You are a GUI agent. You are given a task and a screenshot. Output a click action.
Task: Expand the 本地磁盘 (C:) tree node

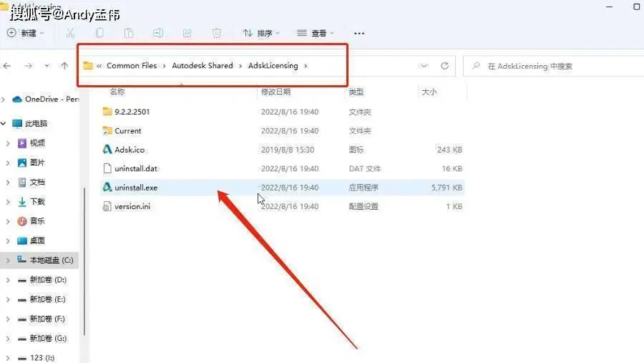click(x=8, y=260)
